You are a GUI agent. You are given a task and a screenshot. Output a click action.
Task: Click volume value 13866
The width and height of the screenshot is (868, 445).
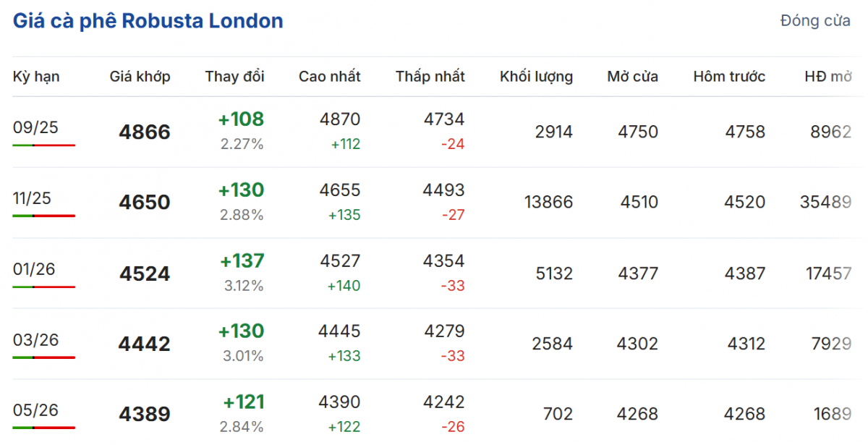tap(548, 202)
